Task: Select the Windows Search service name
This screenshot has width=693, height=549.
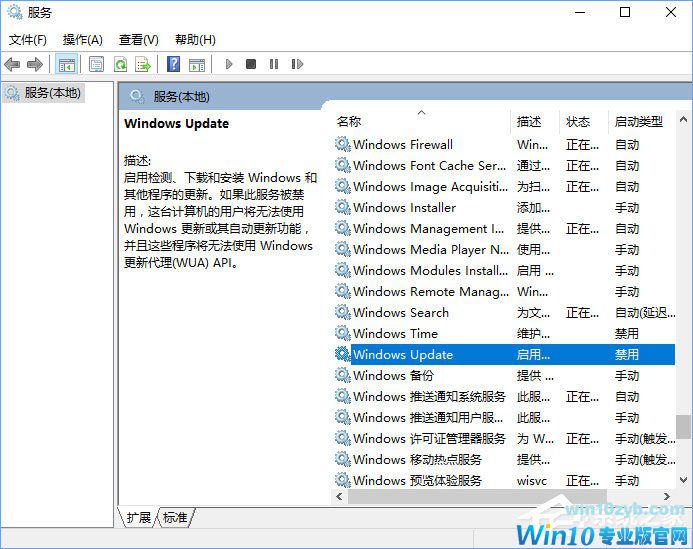Action: (401, 312)
